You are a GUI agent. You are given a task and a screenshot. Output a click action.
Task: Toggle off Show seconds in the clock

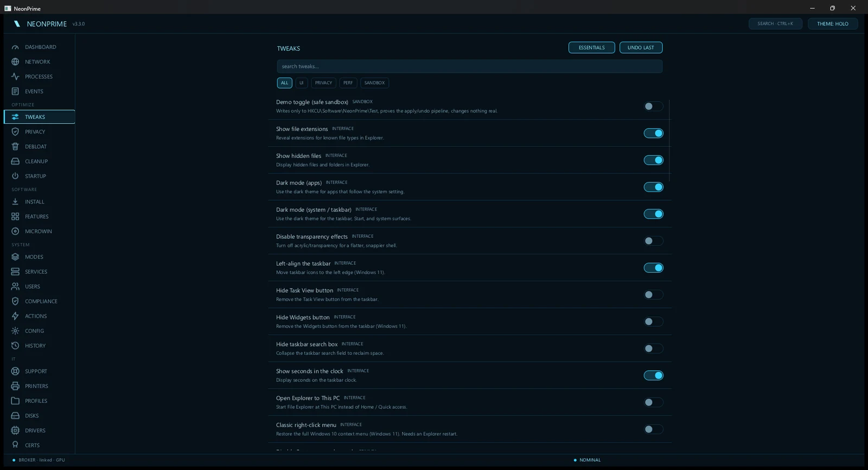(653, 376)
